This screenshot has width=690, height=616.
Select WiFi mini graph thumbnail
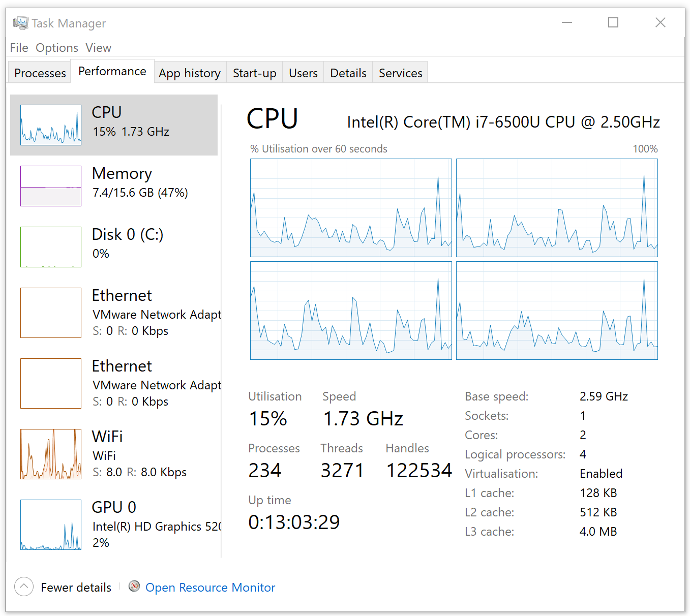[51, 454]
